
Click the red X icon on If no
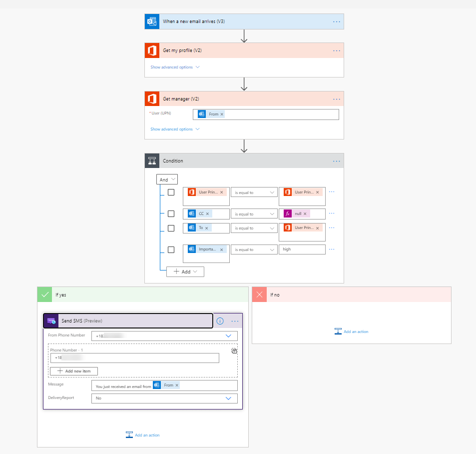tap(259, 294)
